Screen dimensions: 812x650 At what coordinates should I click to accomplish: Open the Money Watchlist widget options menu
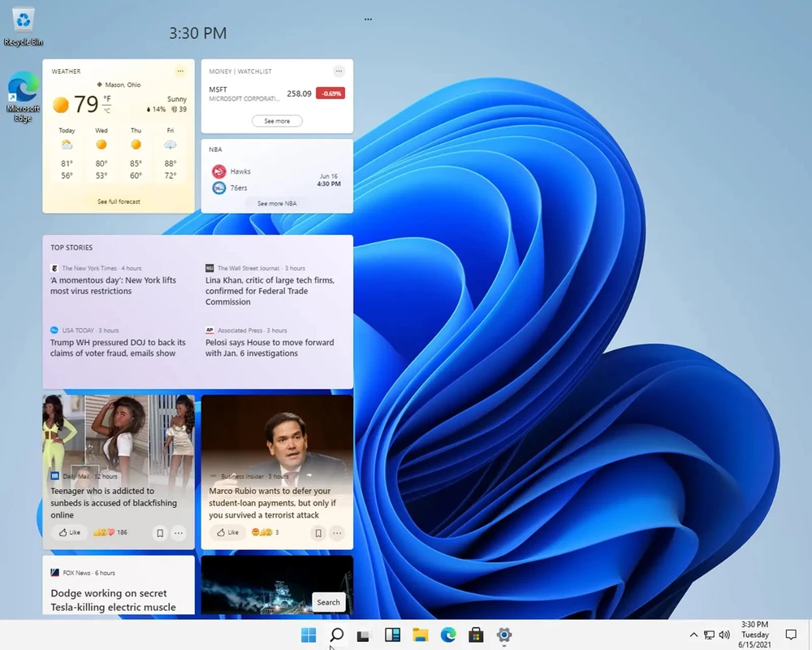click(340, 71)
